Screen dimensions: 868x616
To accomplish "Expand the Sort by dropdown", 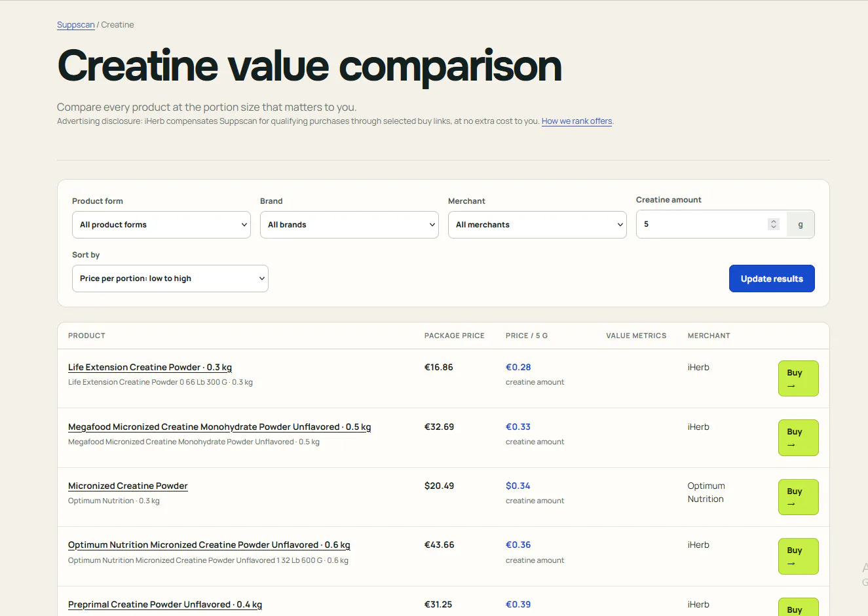I will [x=170, y=279].
